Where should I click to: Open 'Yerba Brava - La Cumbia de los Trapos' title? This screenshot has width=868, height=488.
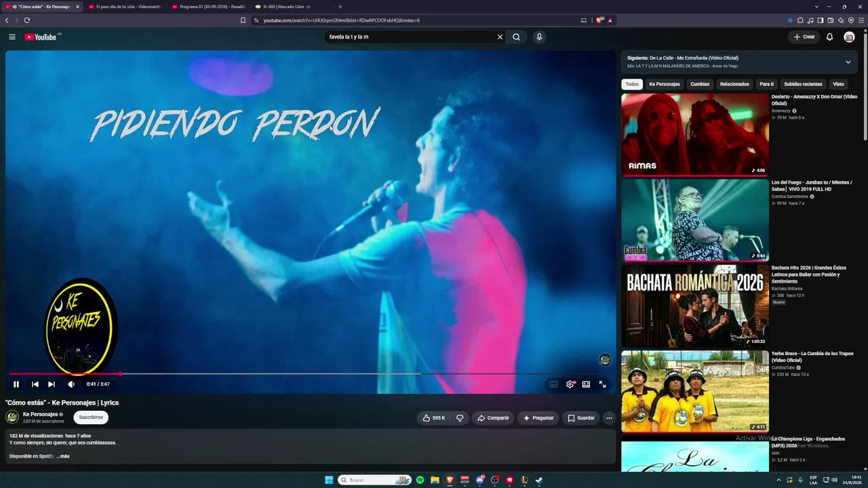[812, 357]
